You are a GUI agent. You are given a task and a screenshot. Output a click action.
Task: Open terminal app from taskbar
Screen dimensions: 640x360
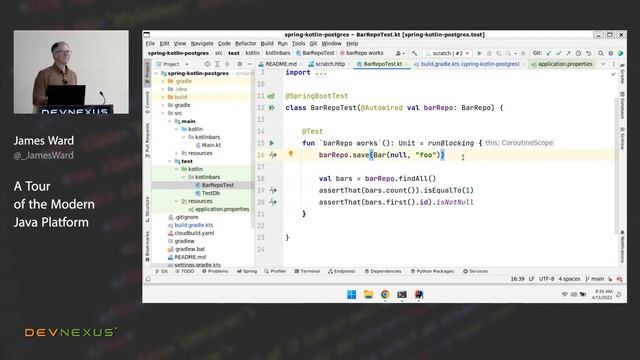click(x=402, y=295)
